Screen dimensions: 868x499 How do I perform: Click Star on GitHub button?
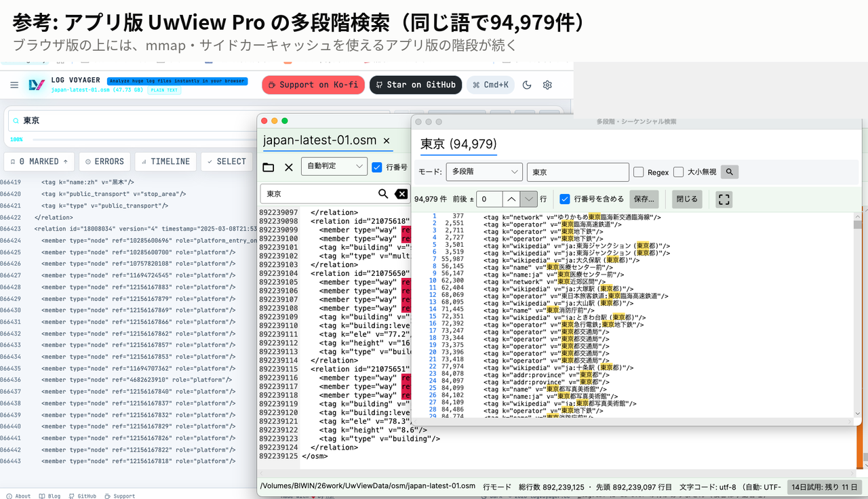click(x=416, y=85)
